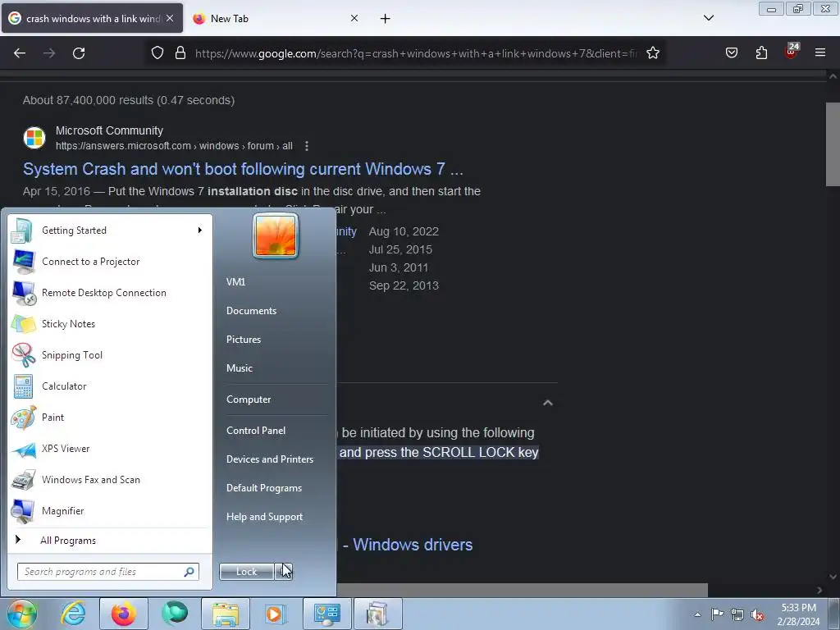This screenshot has height=630, width=840.
Task: Open a new tab with plus
Action: 386,19
